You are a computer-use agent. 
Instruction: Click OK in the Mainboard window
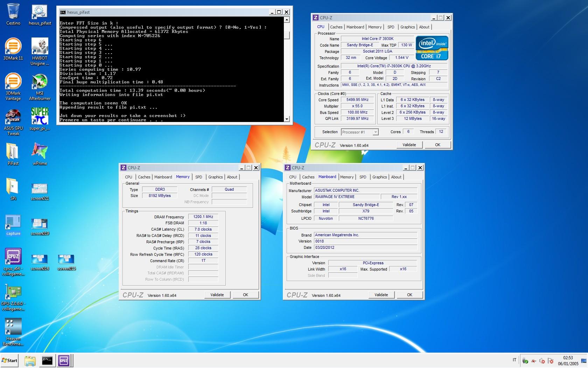point(409,295)
